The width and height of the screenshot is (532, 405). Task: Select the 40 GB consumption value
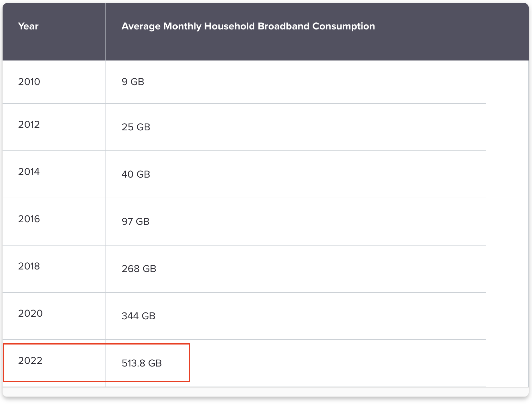point(136,174)
